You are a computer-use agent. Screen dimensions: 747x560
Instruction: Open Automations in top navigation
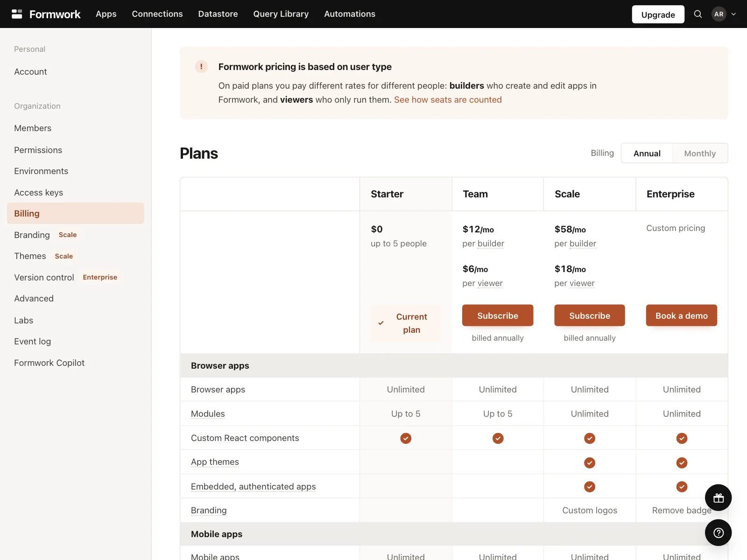tap(350, 14)
